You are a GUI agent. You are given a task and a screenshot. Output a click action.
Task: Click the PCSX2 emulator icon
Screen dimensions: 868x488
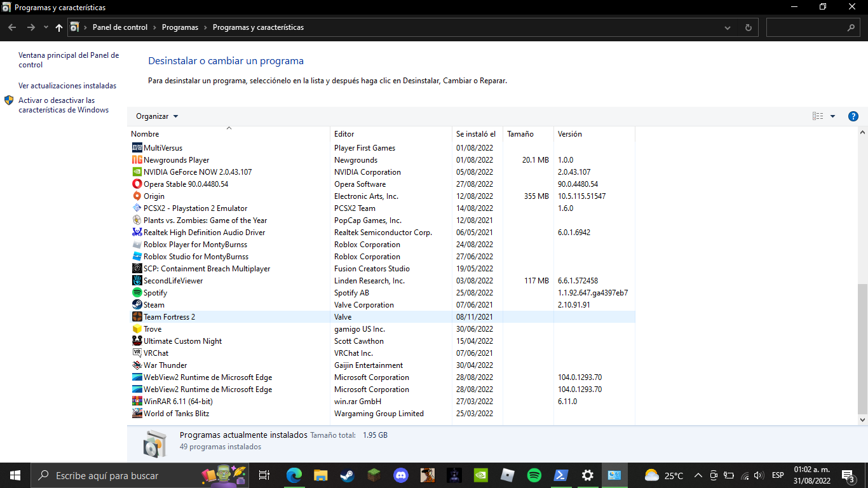pyautogui.click(x=137, y=208)
